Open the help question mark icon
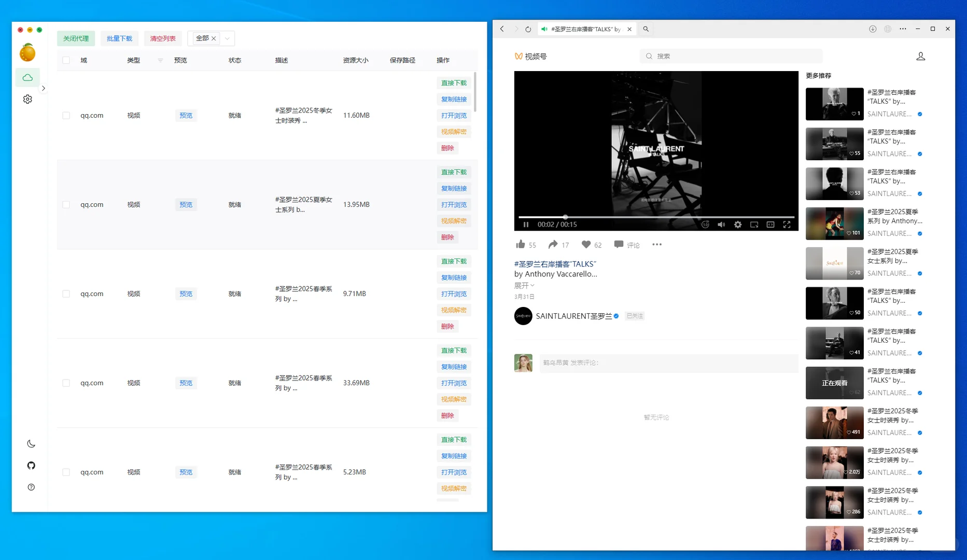 [31, 487]
